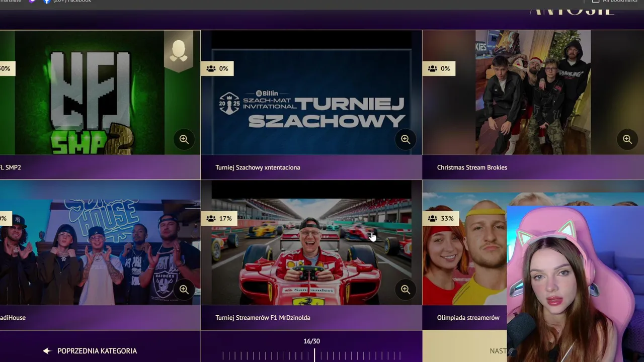644x362 pixels.
Task: Zoom the Turniej Streamerów F1 MrDzinolda image
Action: (x=406, y=290)
